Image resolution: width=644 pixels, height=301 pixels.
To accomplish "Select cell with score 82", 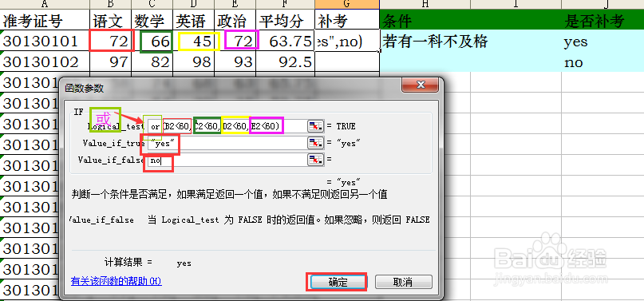I will (152, 61).
